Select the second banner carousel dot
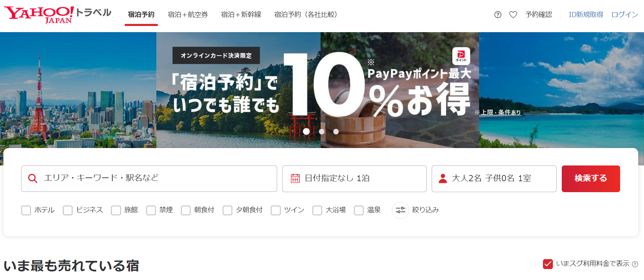 point(321,132)
